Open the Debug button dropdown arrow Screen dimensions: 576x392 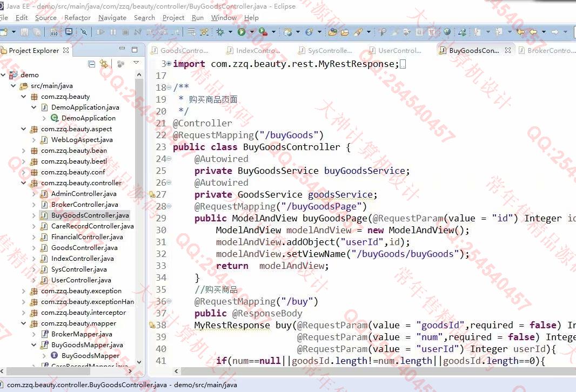230,32
